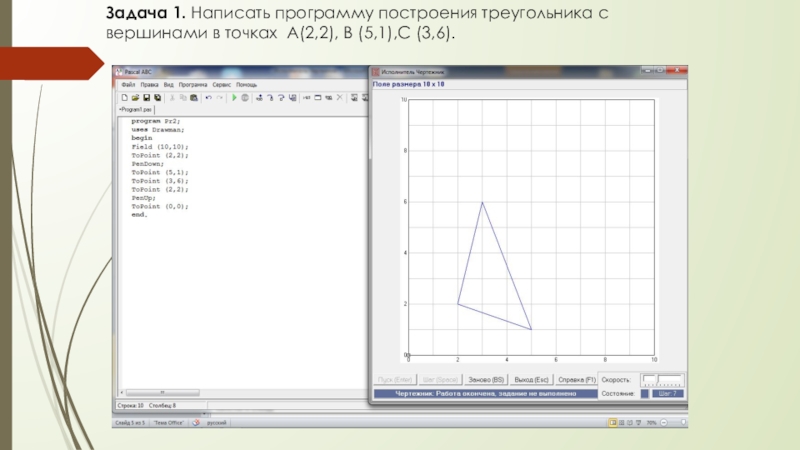Click the Copy icon in toolbar
This screenshot has height=450, width=800.
click(x=183, y=97)
